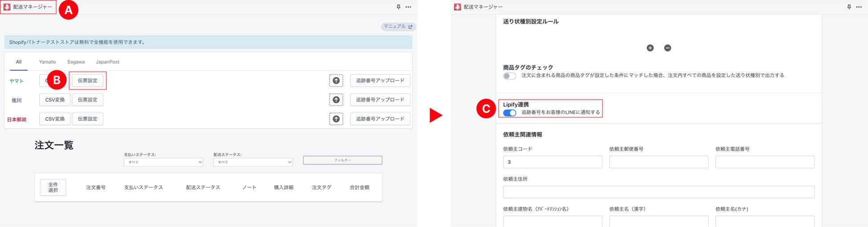Click the 依頼主電話番号 input field

[765, 162]
